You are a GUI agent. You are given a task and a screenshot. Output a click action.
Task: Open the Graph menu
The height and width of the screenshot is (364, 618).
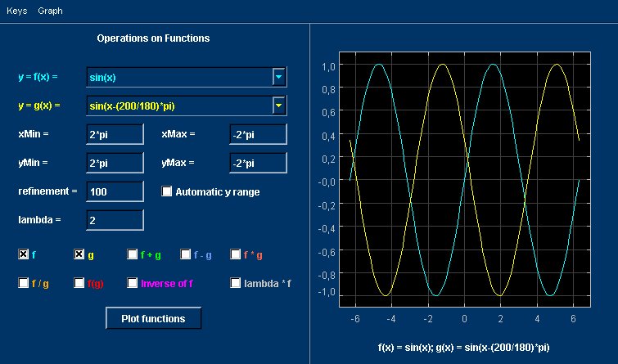click(50, 11)
